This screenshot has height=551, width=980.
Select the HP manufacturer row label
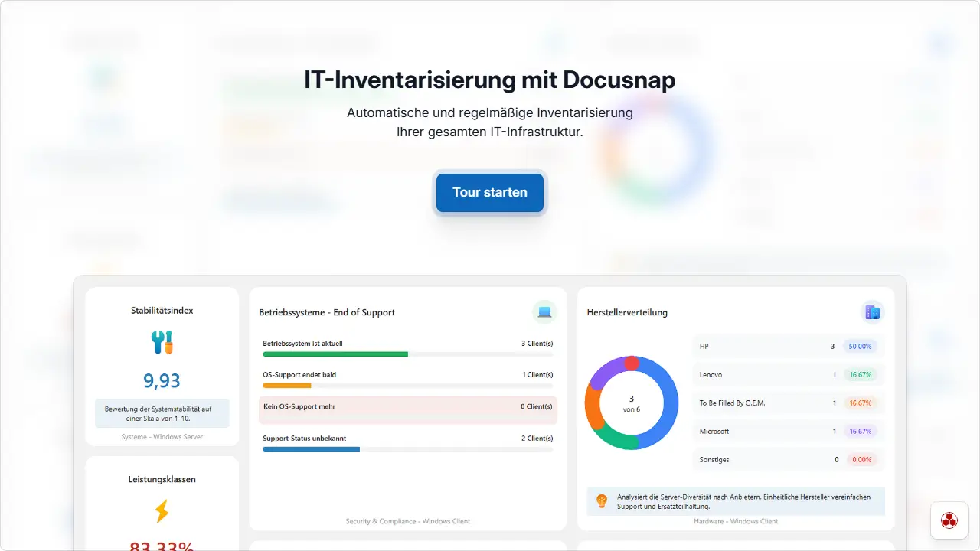pos(704,347)
